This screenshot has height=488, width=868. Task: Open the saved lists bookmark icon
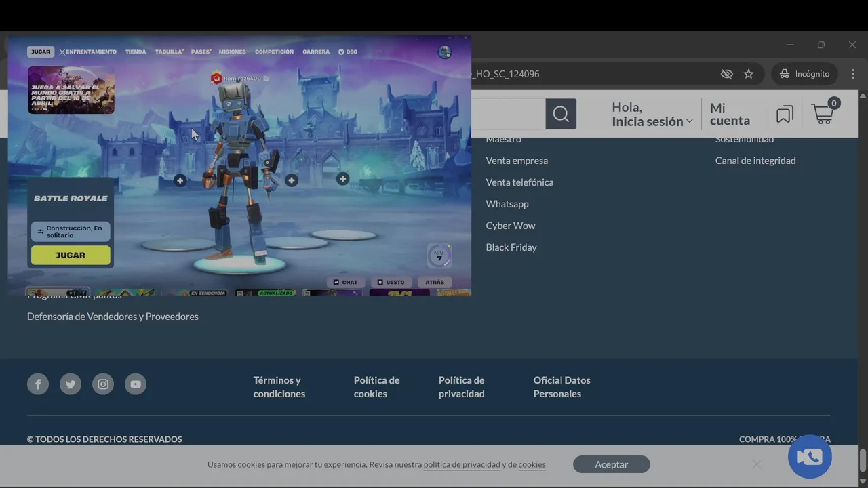tap(785, 115)
